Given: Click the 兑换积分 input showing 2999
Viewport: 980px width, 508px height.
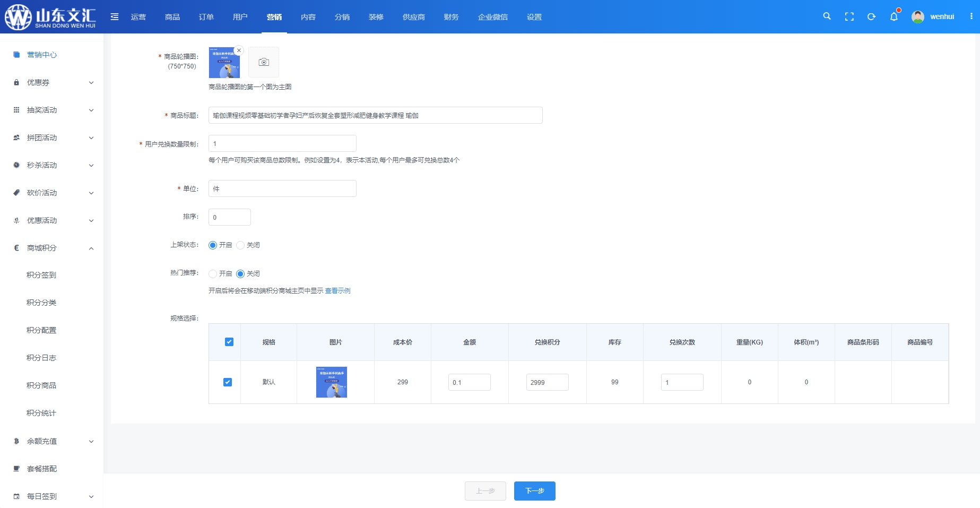Looking at the screenshot, I should click(548, 382).
